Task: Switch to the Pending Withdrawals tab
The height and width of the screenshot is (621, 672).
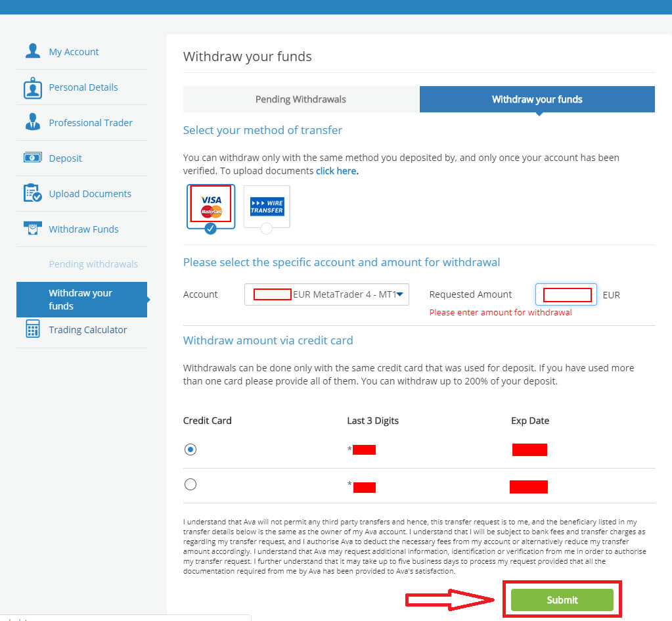Action: click(300, 99)
